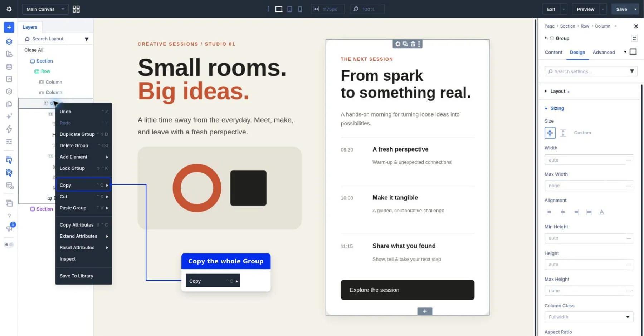
Task: Click the duplicate icon on canvas card toolbar
Action: tap(405, 44)
